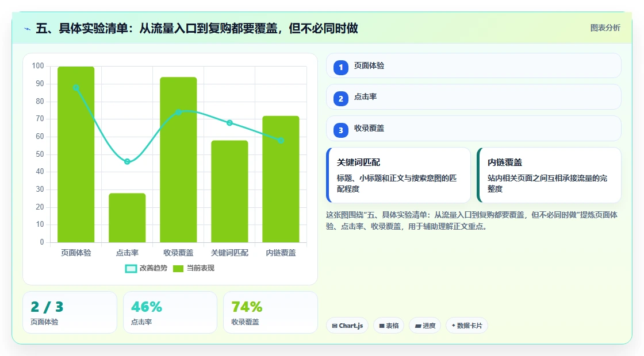Click the trend line point above 内链覆盖

coord(281,140)
